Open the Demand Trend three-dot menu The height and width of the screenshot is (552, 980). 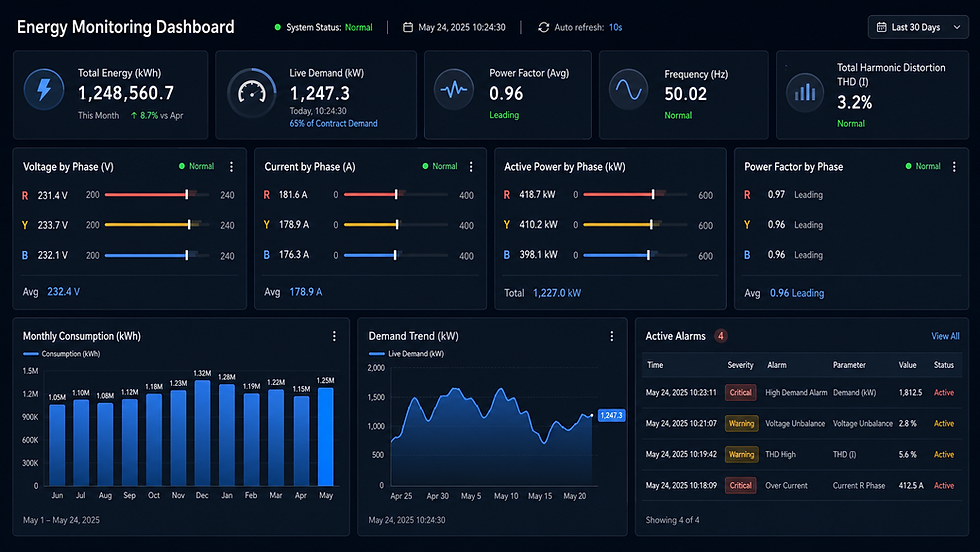coord(612,336)
